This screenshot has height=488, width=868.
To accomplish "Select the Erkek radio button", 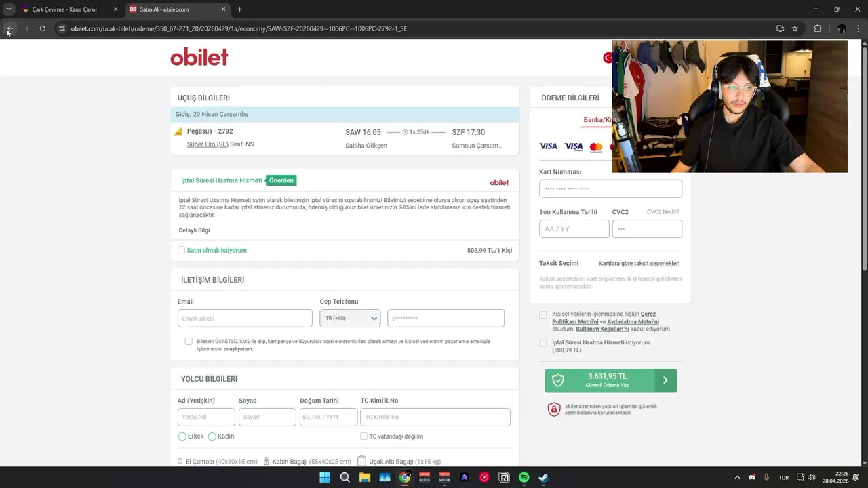I will click(182, 436).
